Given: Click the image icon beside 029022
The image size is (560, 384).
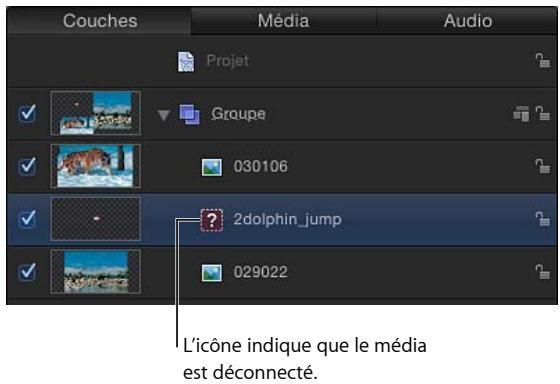Looking at the screenshot, I should pyautogui.click(x=211, y=273).
